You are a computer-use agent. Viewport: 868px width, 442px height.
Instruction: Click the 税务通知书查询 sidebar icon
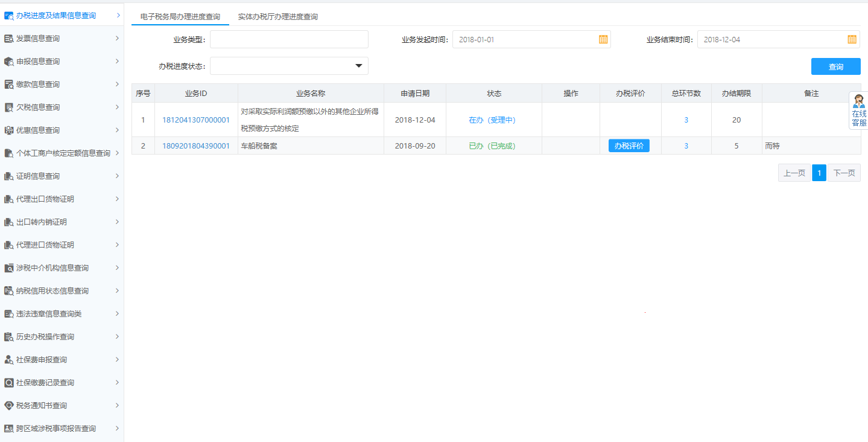pos(9,406)
